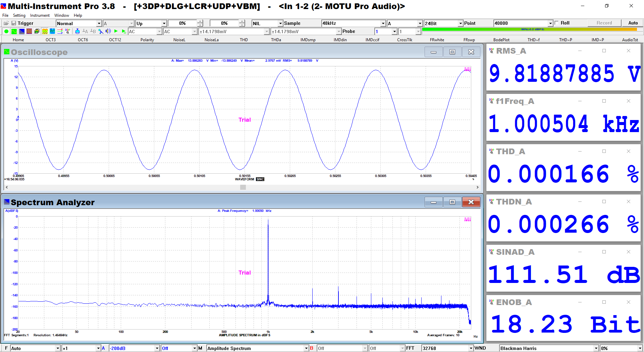Click the second trigger percent field showing 0%
Image resolution: width=644 pixels, height=352 pixels.
coord(224,23)
